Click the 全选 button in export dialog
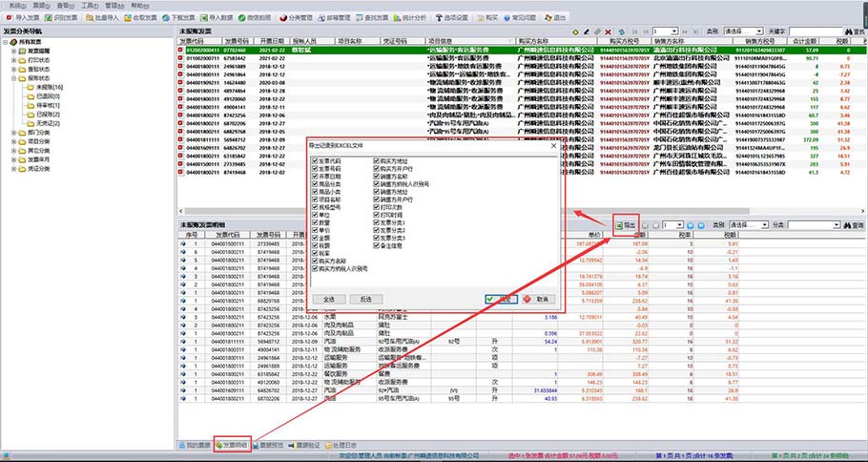This screenshot has height=462, width=868. 329,299
